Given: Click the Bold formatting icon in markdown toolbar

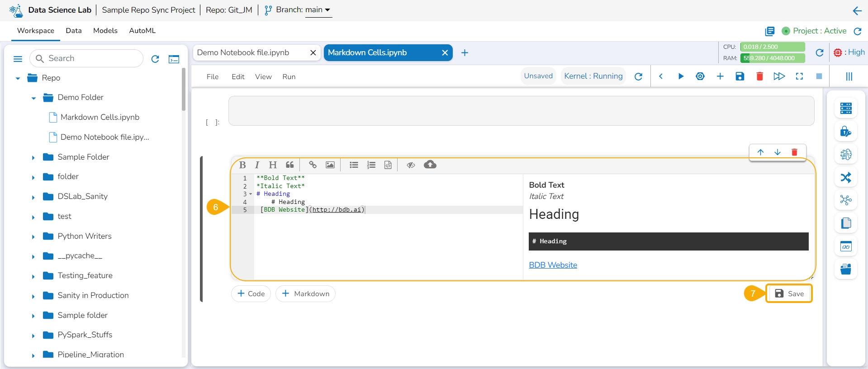Looking at the screenshot, I should coord(242,165).
